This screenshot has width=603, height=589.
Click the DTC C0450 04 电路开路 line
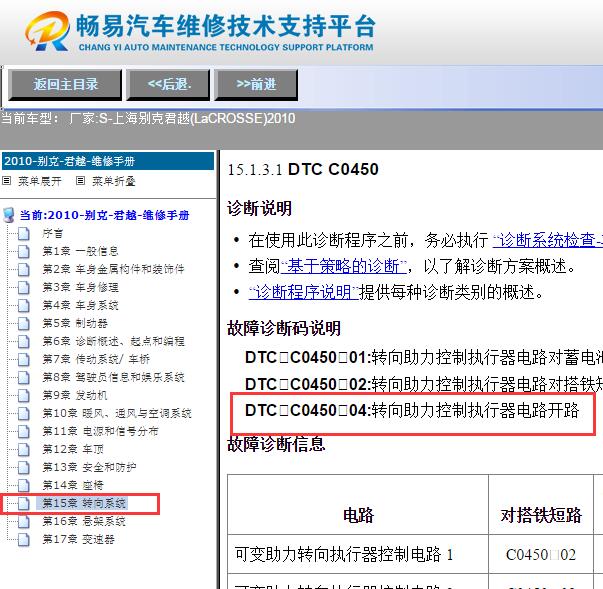412,410
